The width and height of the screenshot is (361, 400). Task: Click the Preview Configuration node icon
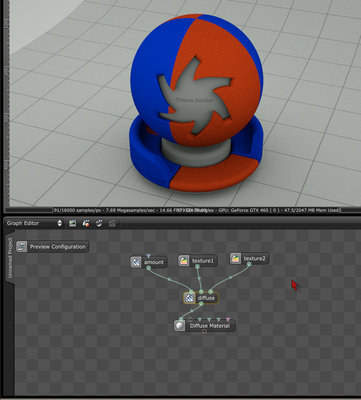coord(22,247)
